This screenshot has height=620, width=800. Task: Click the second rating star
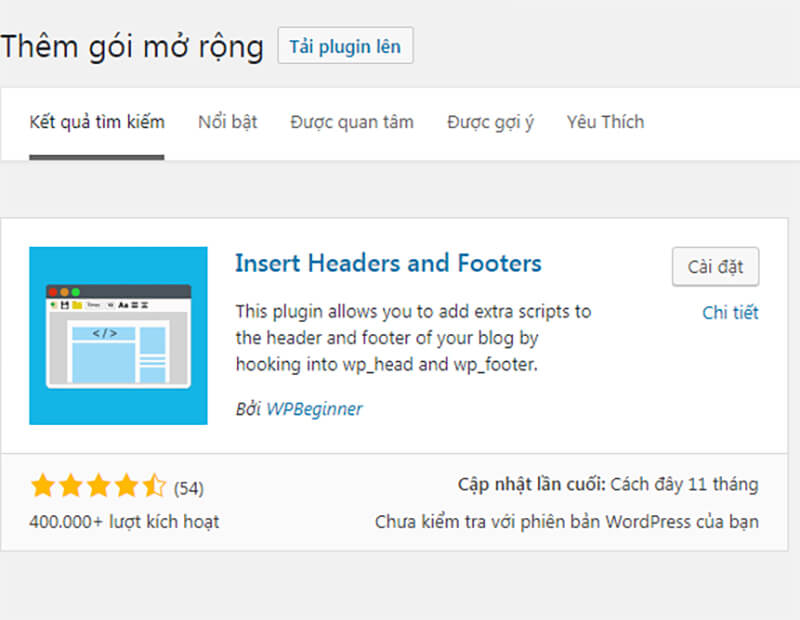72,485
